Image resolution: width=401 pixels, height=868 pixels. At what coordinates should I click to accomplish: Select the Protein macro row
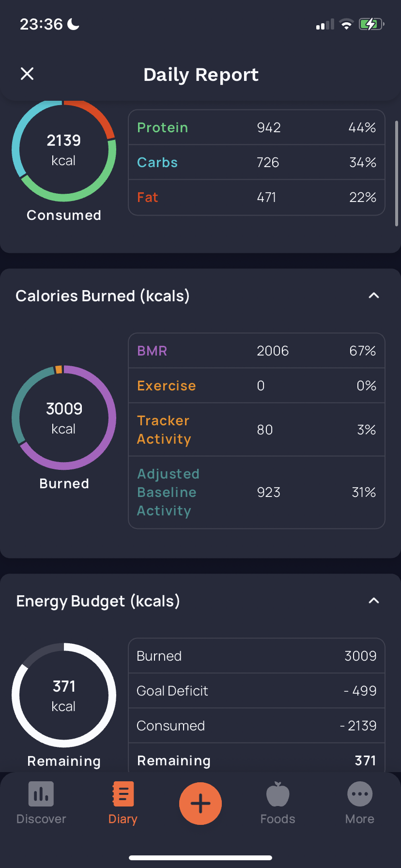pos(257,127)
